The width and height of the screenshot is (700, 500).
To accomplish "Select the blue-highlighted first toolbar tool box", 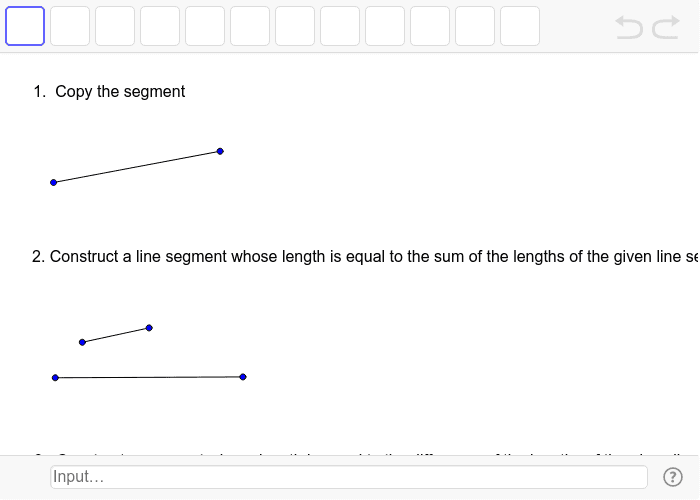I will (x=25, y=26).
